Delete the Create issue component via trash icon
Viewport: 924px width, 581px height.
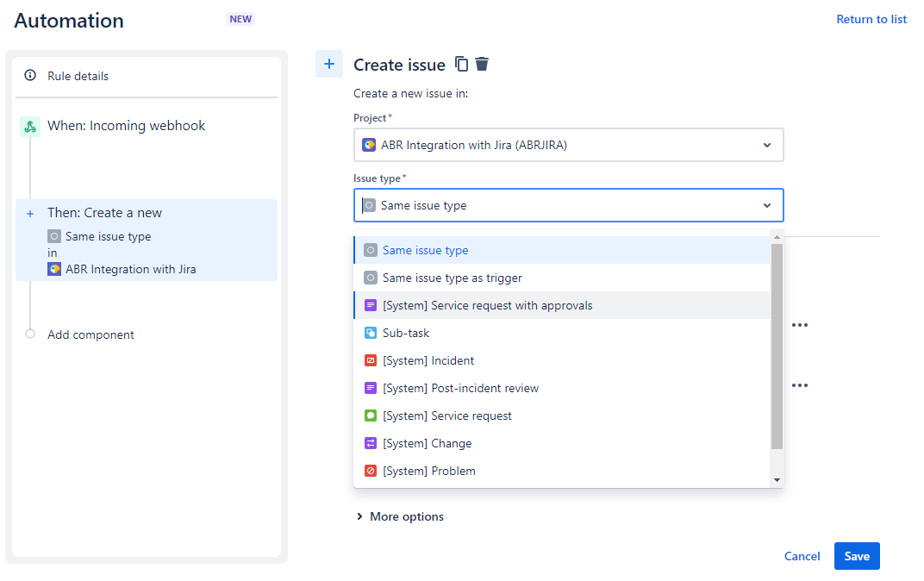(x=482, y=64)
